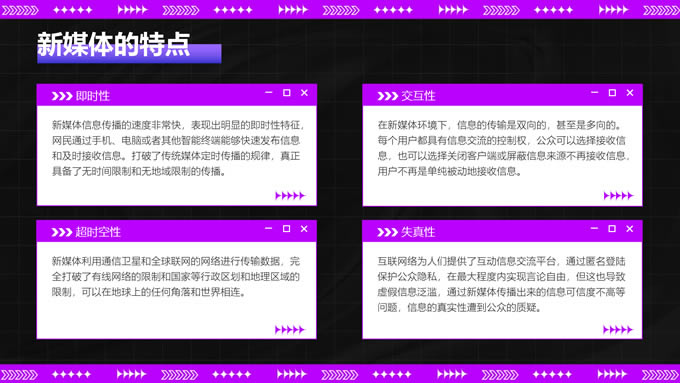
Task: Click the maximize square on 超时空性 card
Action: [286, 229]
